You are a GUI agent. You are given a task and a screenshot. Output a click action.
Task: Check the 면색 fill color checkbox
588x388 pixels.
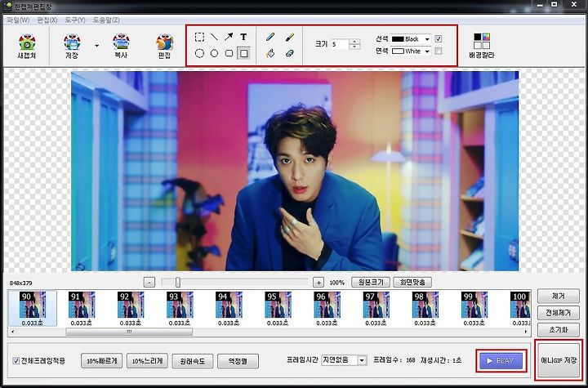[438, 51]
